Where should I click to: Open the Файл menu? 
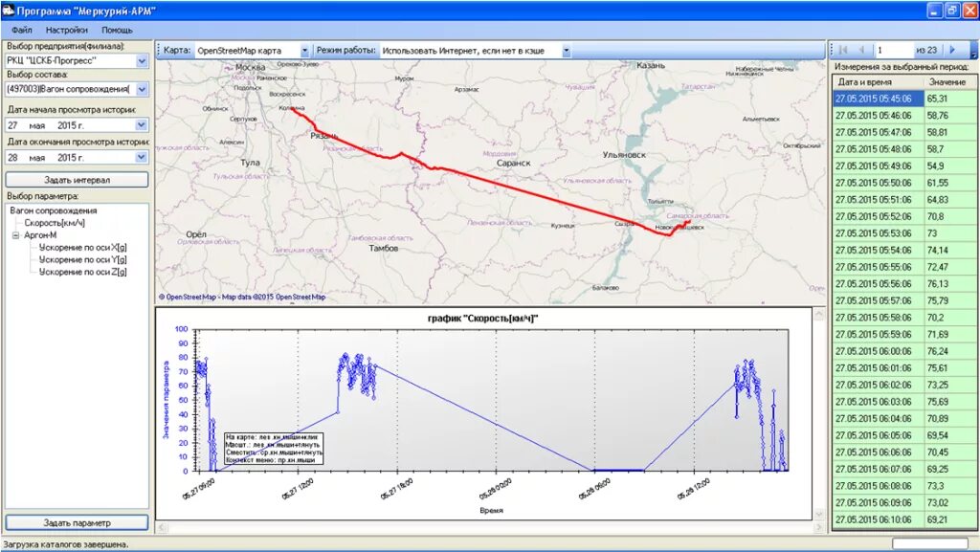(22, 30)
